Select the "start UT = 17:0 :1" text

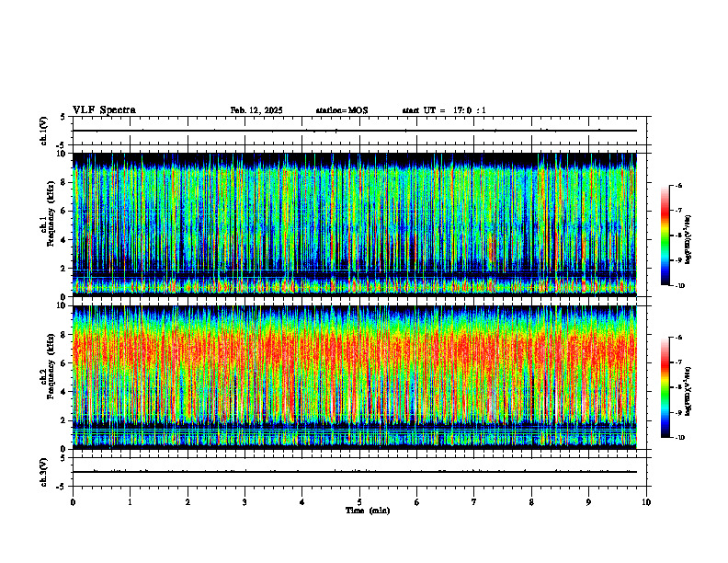pyautogui.click(x=444, y=110)
